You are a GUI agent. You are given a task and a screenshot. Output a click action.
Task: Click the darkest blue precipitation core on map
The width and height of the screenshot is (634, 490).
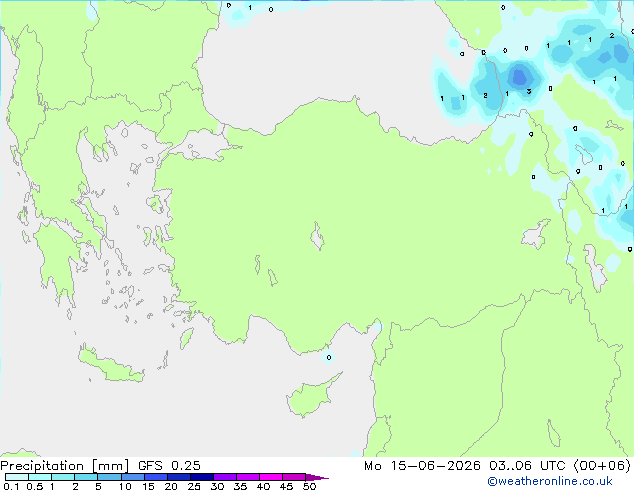[520, 76]
